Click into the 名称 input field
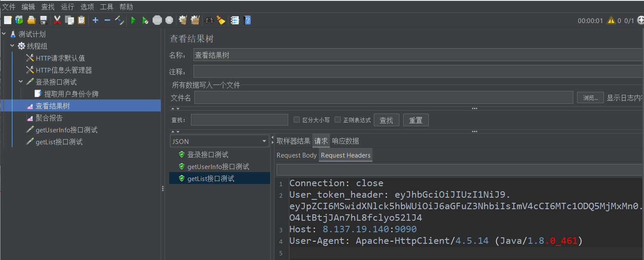The height and width of the screenshot is (260, 644). pyautogui.click(x=419, y=55)
